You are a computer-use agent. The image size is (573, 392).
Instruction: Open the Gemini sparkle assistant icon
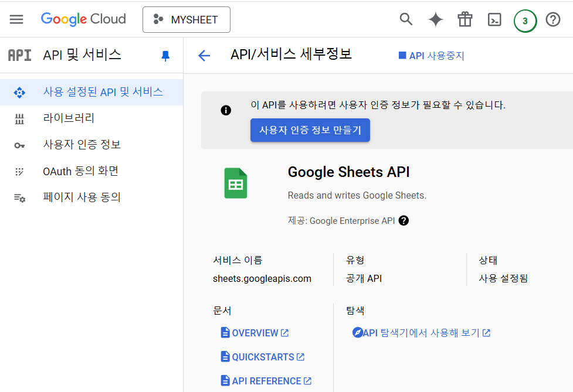pos(436,19)
